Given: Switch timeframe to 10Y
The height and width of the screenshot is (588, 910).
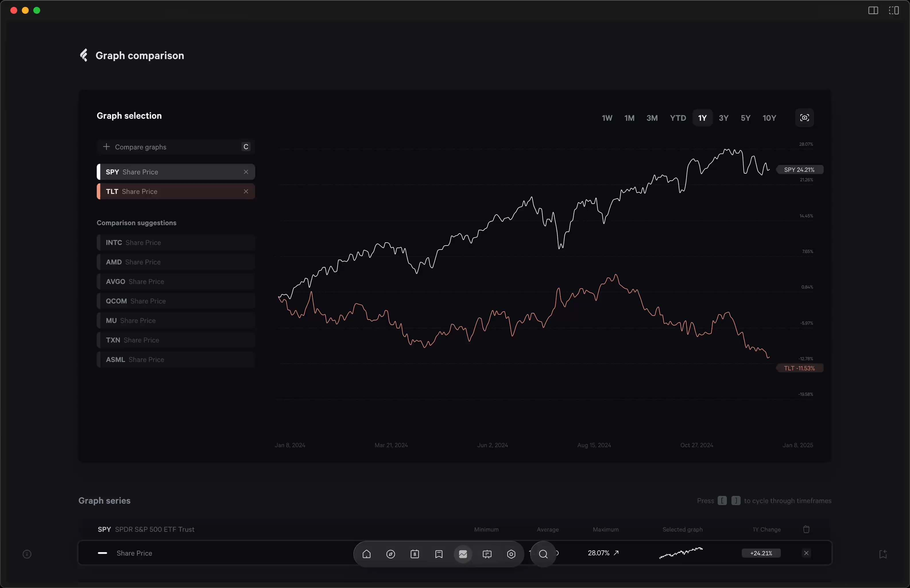Looking at the screenshot, I should click(769, 118).
